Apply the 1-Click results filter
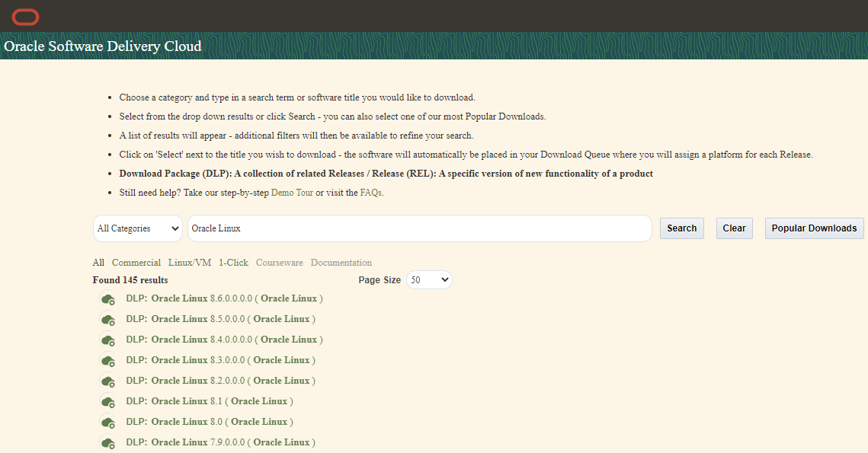 coord(233,262)
